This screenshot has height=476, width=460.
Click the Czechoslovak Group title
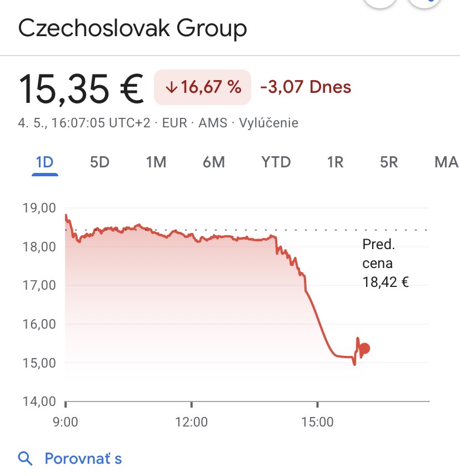[x=133, y=28]
